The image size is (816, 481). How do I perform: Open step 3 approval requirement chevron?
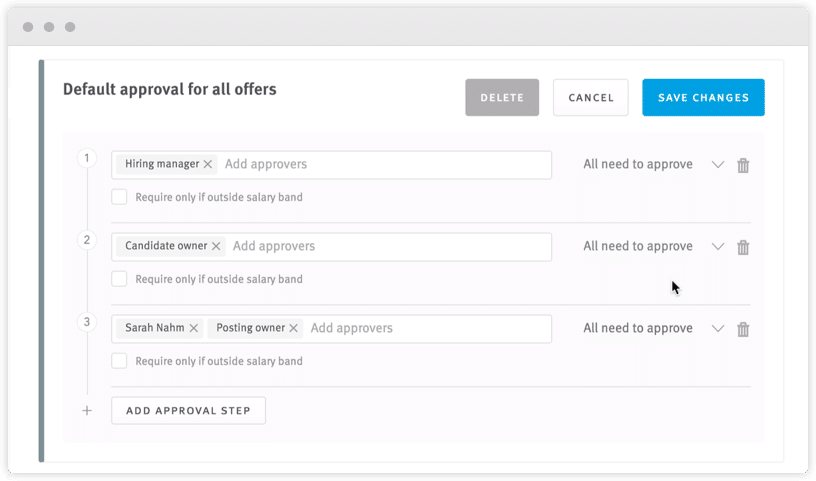(718, 328)
